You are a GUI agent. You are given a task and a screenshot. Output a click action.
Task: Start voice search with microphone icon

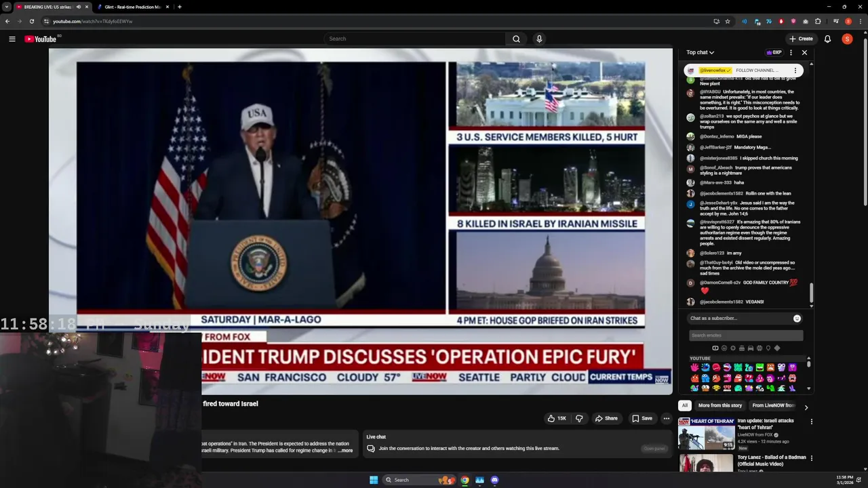(x=539, y=39)
